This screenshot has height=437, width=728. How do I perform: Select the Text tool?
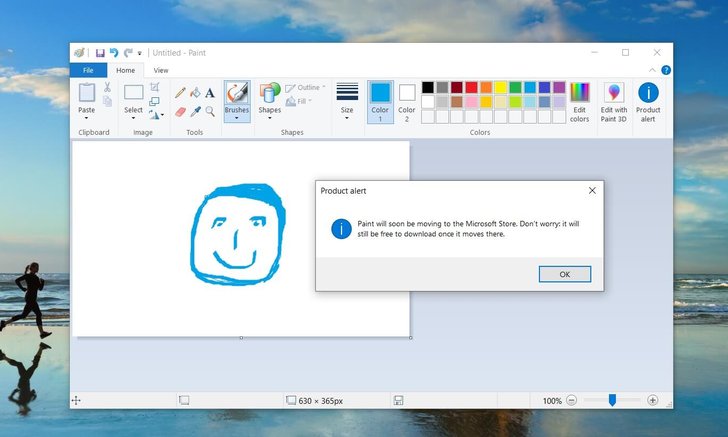(x=210, y=93)
